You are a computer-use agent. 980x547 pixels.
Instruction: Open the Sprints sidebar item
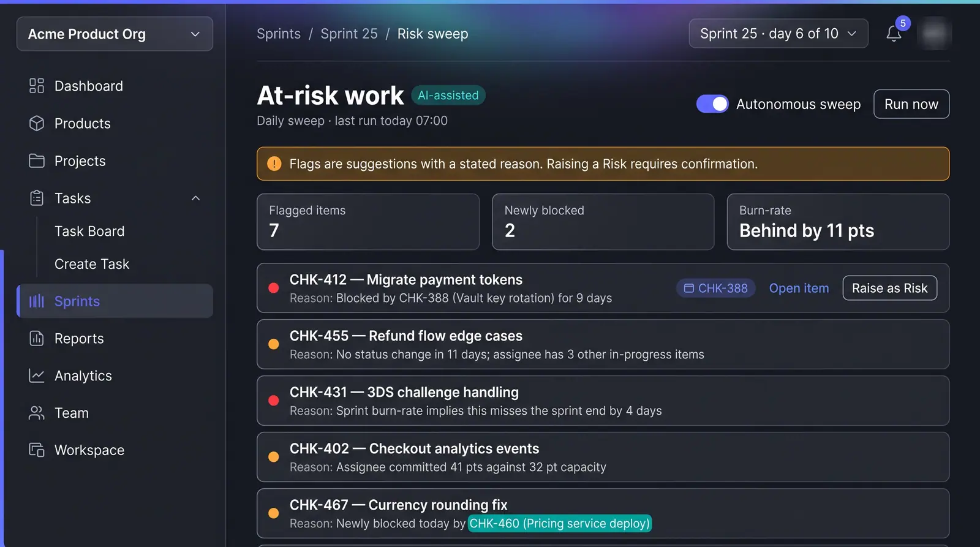[115, 301]
